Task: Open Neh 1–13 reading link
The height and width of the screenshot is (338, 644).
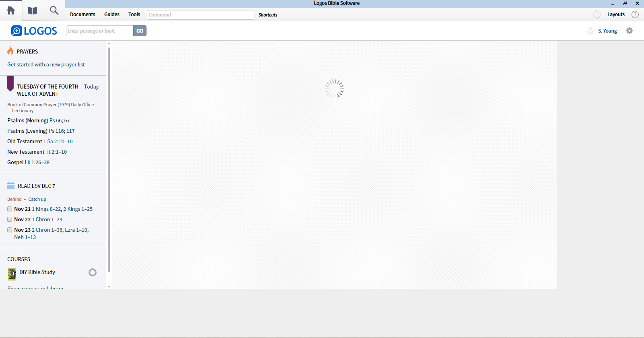Action: pyautogui.click(x=25, y=237)
